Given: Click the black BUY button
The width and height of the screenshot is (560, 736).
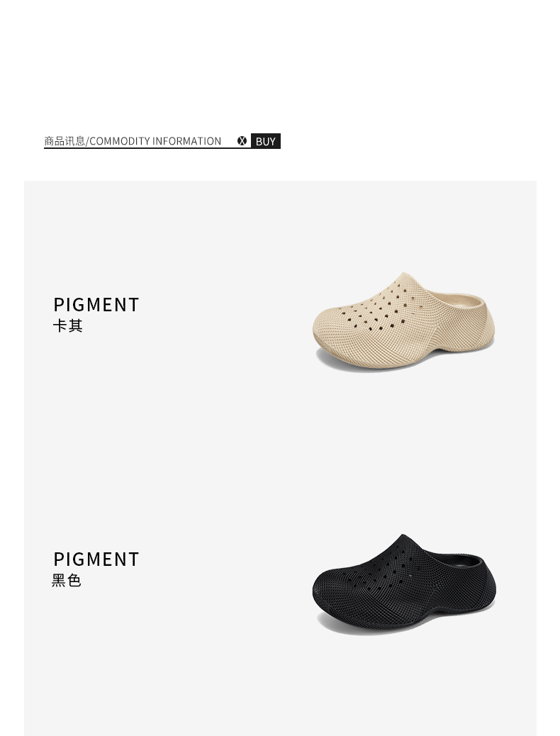Looking at the screenshot, I should [266, 141].
